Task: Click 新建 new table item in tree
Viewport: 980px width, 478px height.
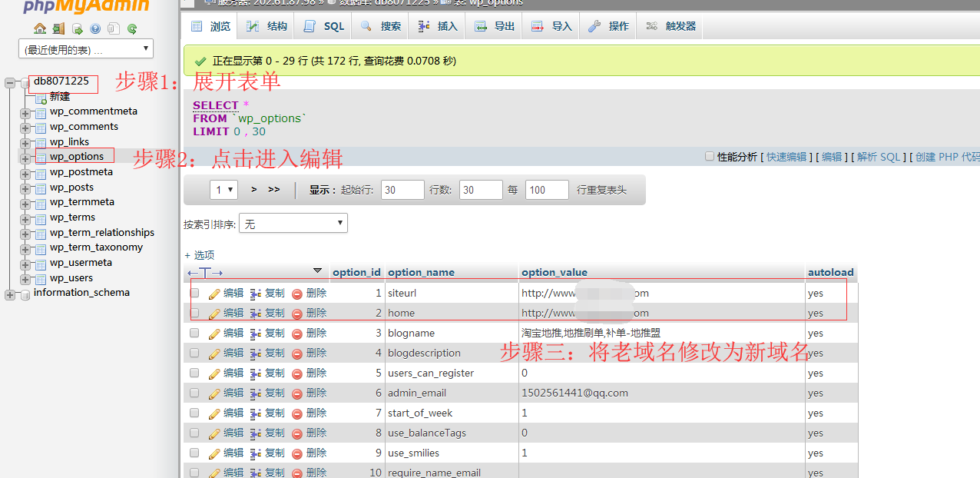Action: tap(60, 97)
